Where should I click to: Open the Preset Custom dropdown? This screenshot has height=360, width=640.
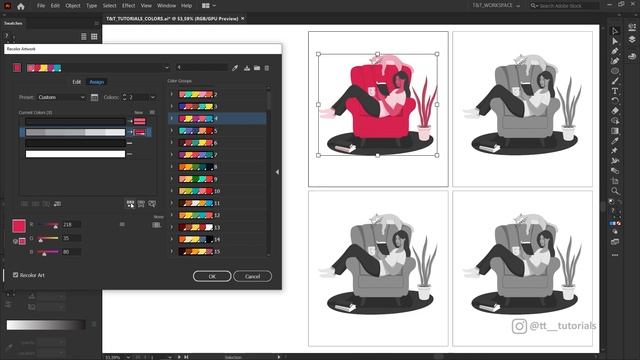[x=61, y=97]
